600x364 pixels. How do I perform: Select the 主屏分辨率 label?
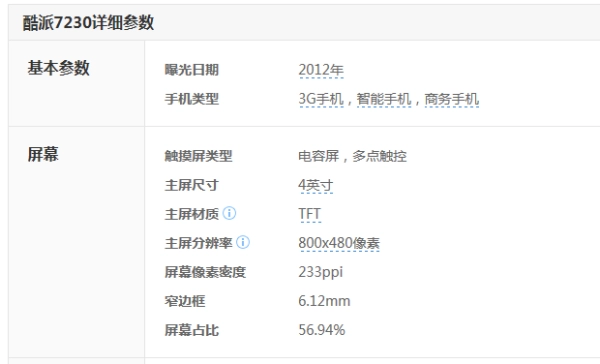click(x=199, y=243)
